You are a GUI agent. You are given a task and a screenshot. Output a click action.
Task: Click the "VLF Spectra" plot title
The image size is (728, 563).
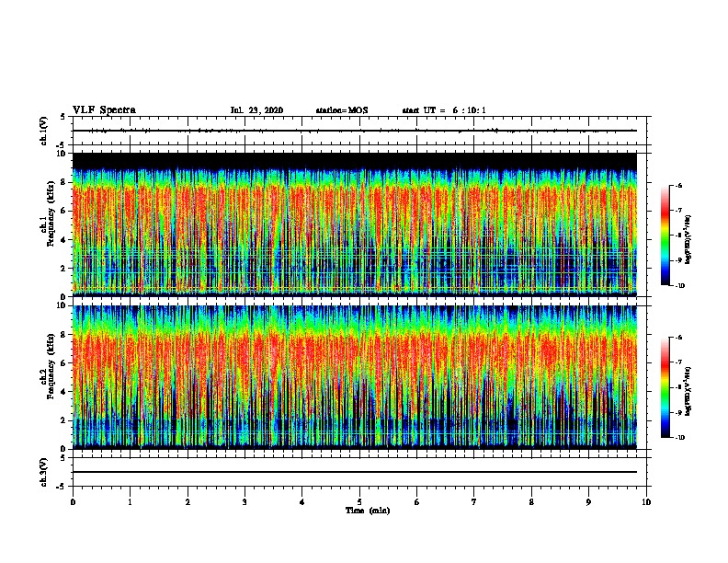tap(104, 110)
